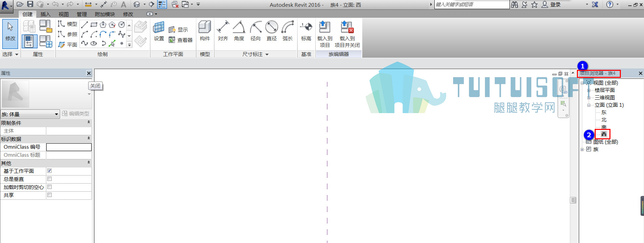Image resolution: width=644 pixels, height=243 pixels.
Task: Click the 显示 work plane button
Action: point(178,30)
